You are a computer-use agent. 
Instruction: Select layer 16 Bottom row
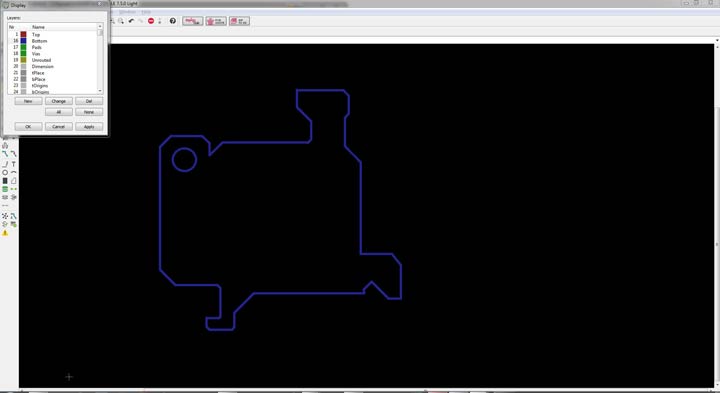point(52,41)
